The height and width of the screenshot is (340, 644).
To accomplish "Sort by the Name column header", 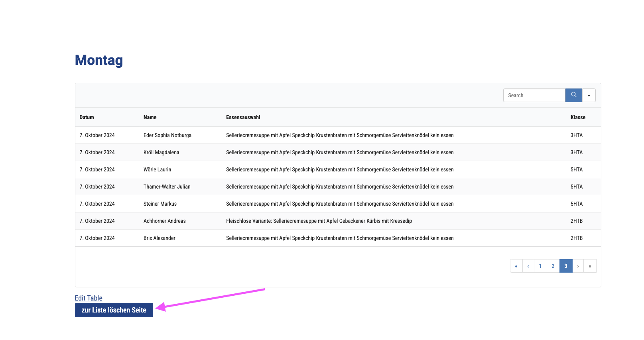I will (150, 117).
